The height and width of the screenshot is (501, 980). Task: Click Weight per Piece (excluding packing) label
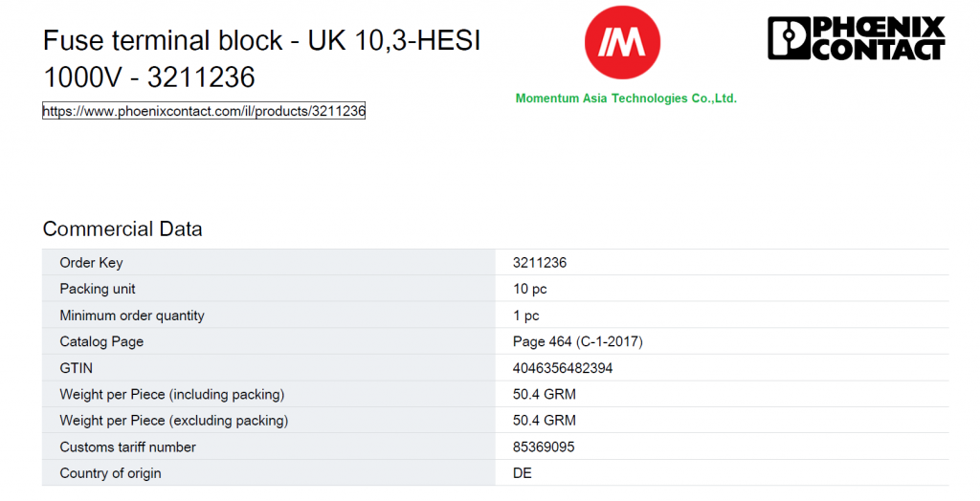pos(174,421)
